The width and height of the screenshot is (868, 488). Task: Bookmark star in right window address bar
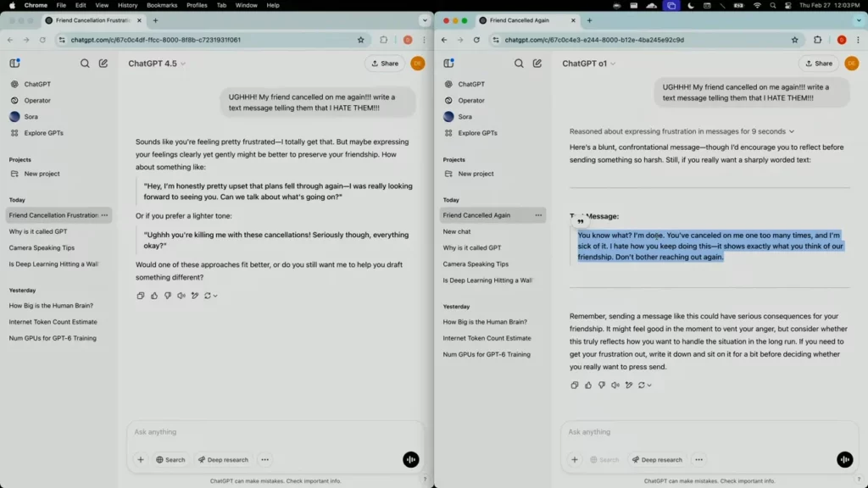(795, 40)
